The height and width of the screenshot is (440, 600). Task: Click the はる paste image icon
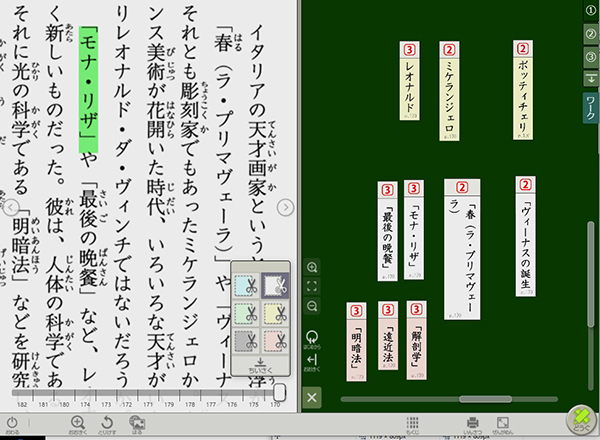137,424
